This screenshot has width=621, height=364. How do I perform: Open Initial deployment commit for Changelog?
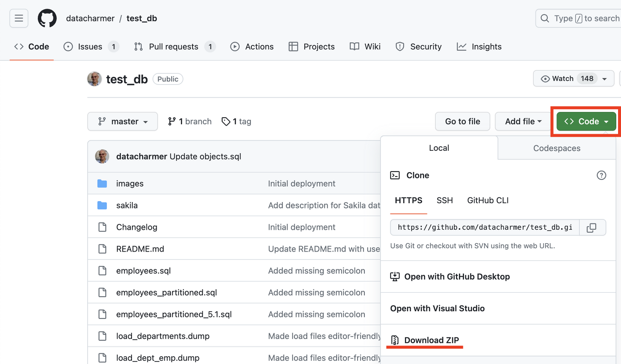pyautogui.click(x=302, y=227)
